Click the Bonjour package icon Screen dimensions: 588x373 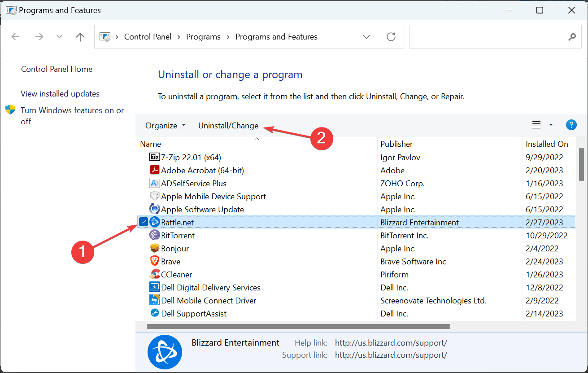click(154, 249)
